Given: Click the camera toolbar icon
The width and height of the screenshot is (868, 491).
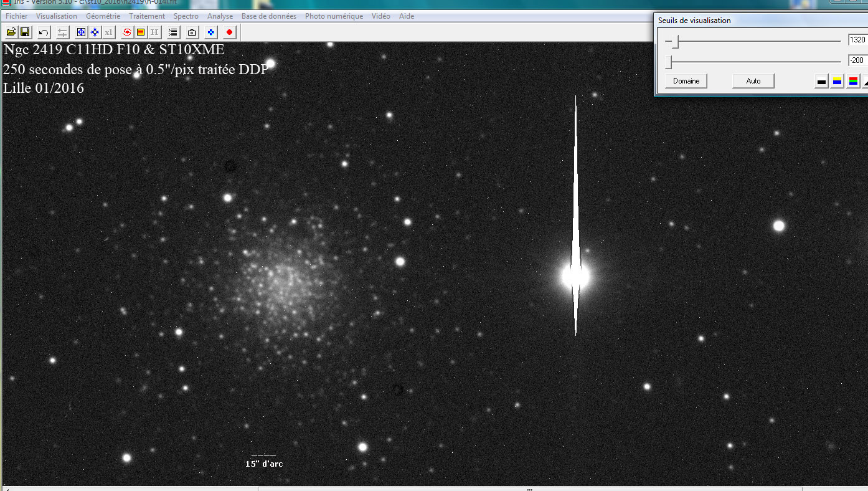Looking at the screenshot, I should tap(192, 32).
